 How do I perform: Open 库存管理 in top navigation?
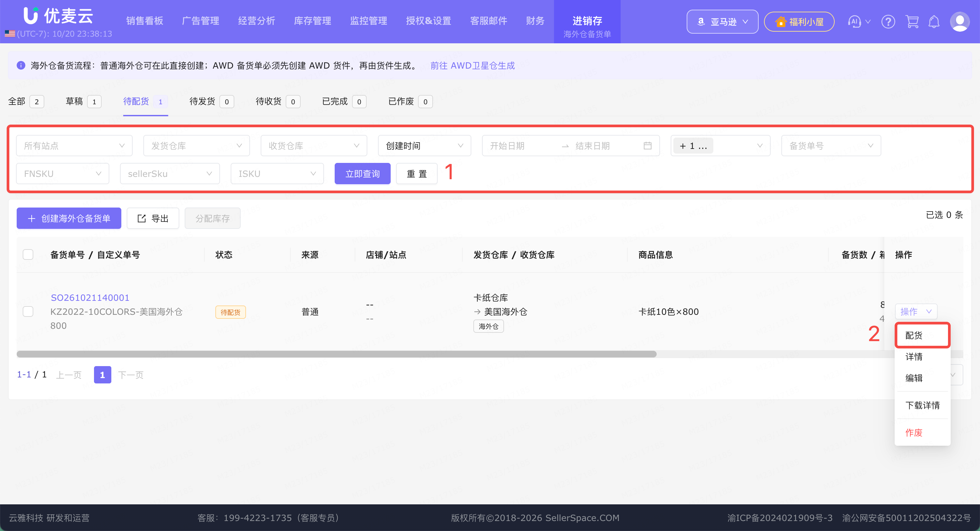pyautogui.click(x=312, y=21)
